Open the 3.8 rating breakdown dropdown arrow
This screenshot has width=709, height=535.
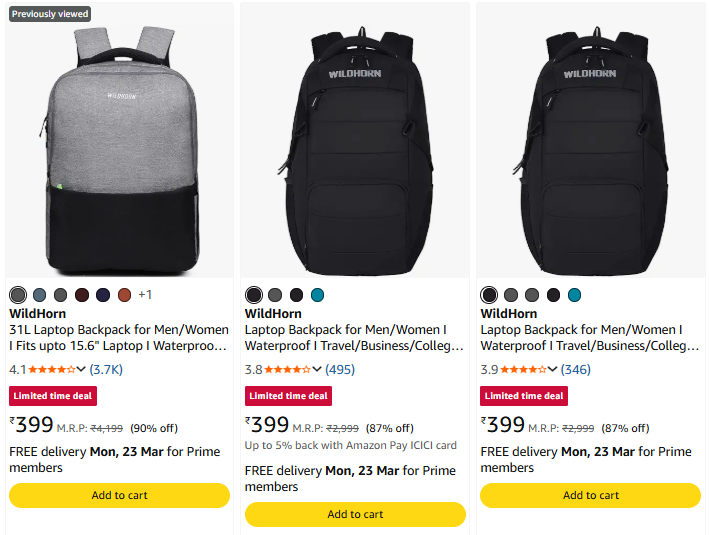(317, 369)
